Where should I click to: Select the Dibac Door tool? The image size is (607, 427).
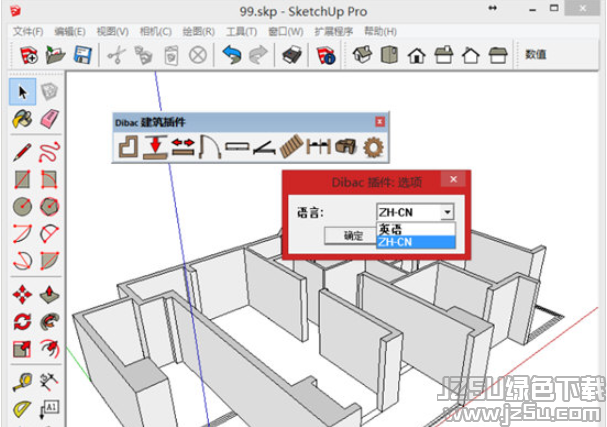tap(210, 147)
